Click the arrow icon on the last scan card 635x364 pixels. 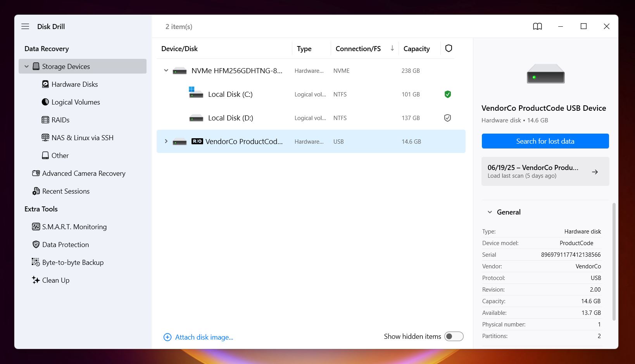tap(595, 172)
